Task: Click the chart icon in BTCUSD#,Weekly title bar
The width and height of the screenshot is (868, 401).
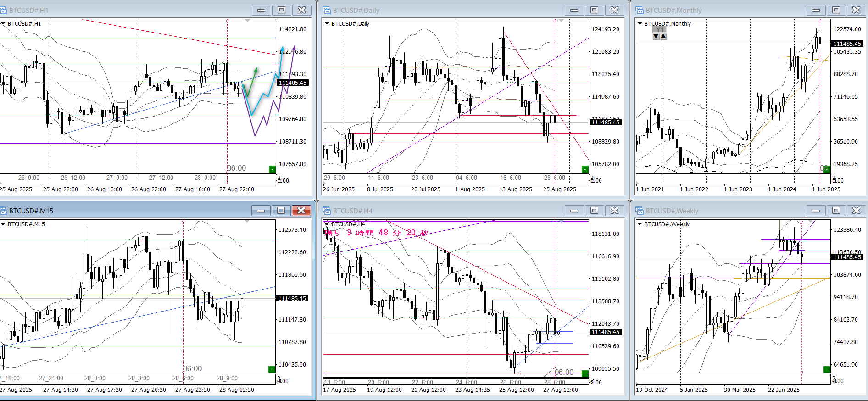Action: click(640, 211)
